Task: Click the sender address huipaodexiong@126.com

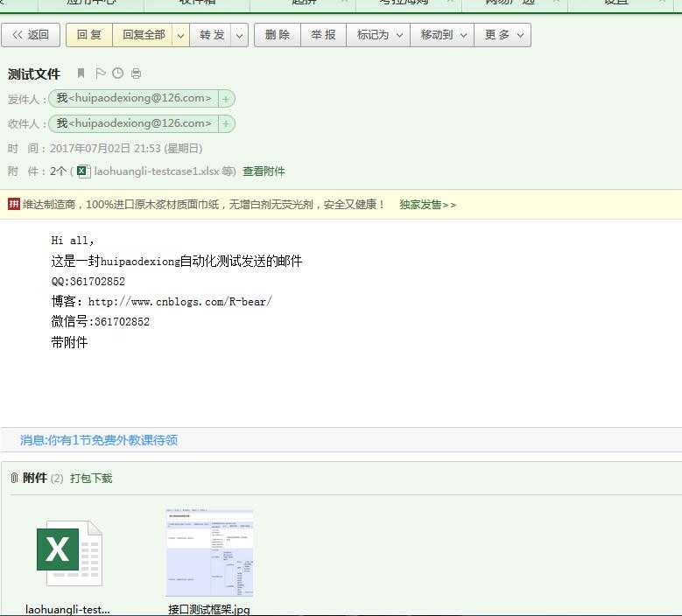Action: [x=134, y=98]
